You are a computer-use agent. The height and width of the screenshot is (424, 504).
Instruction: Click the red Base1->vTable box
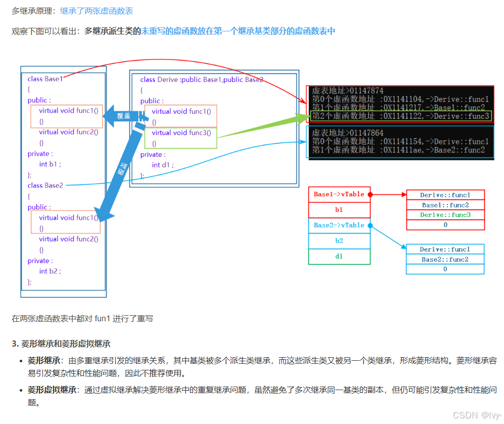339,194
